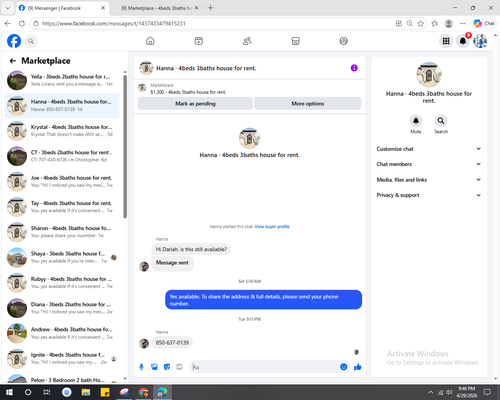This screenshot has width=500, height=400.
Task: Open emoji picker in message box
Action: click(x=344, y=367)
